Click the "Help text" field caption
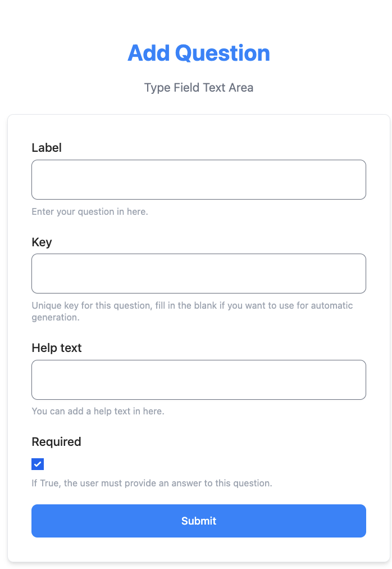 pos(57,348)
